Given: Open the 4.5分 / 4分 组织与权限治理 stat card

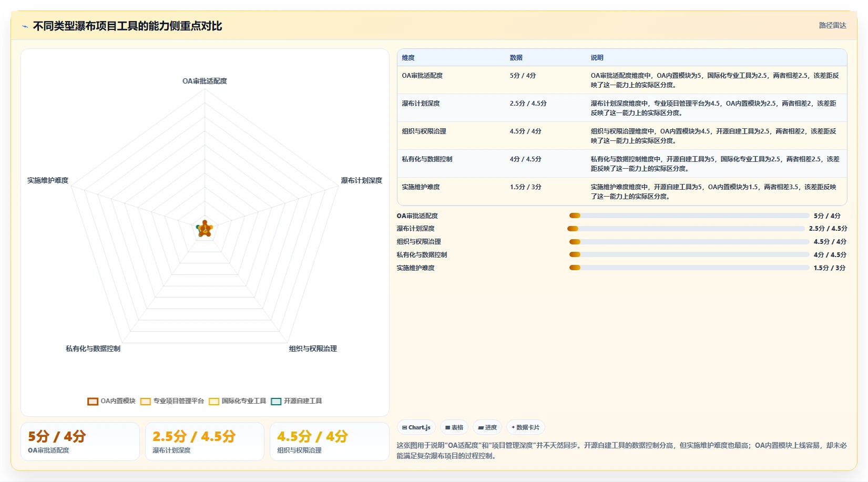Looking at the screenshot, I should click(x=329, y=442).
